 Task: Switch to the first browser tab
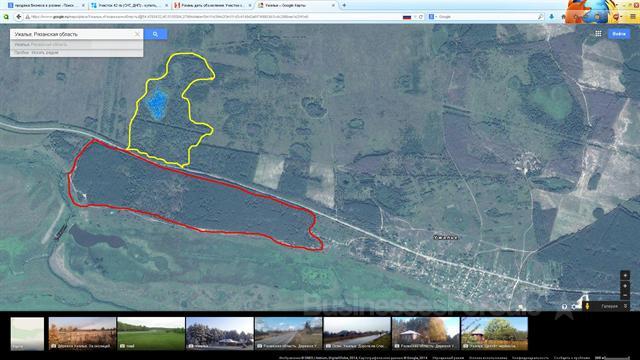click(x=45, y=5)
